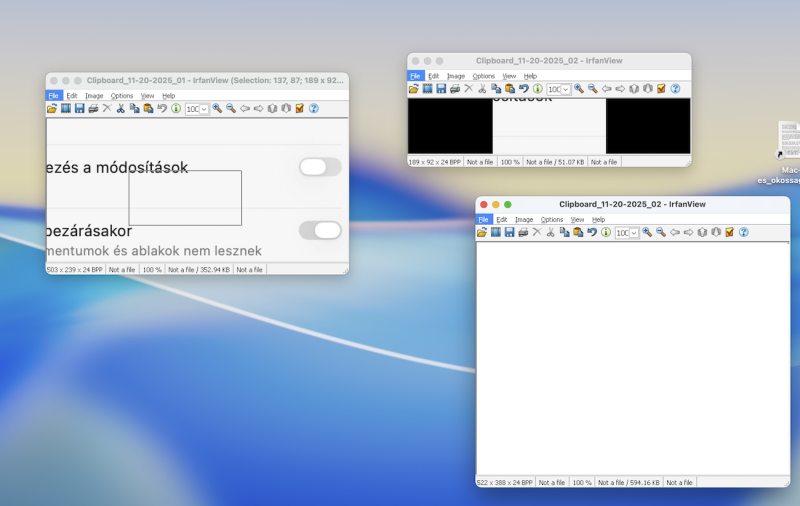Click Save floppy icon in Clipboard_01 window

click(x=80, y=108)
